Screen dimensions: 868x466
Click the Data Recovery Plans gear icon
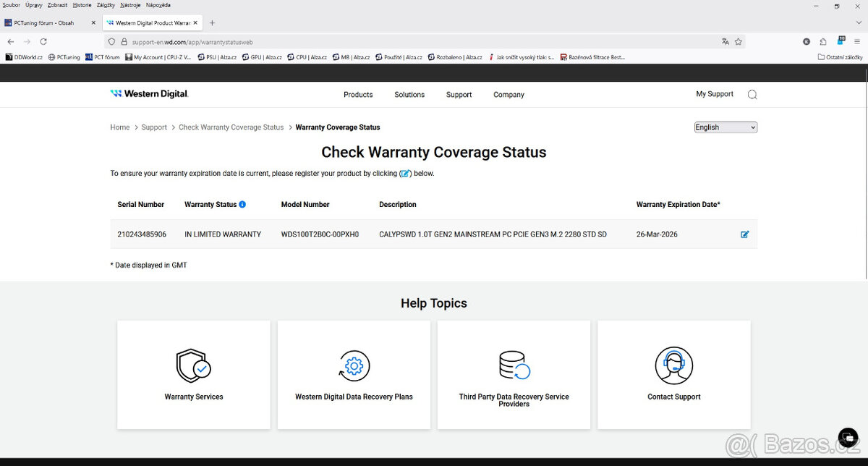[x=354, y=365]
